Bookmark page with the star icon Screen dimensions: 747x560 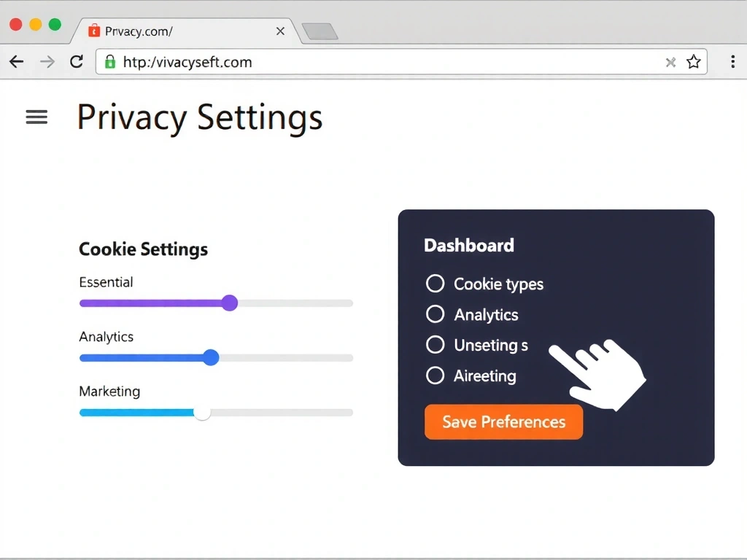click(694, 62)
